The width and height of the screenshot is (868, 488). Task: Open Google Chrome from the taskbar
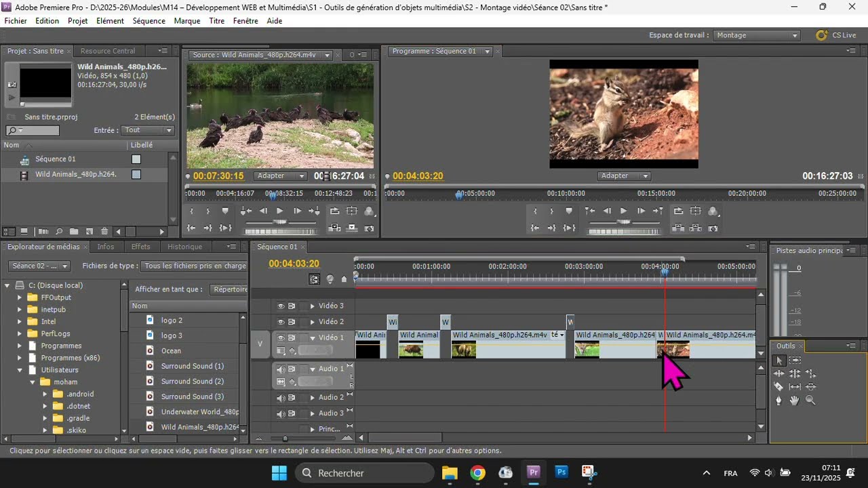click(478, 473)
